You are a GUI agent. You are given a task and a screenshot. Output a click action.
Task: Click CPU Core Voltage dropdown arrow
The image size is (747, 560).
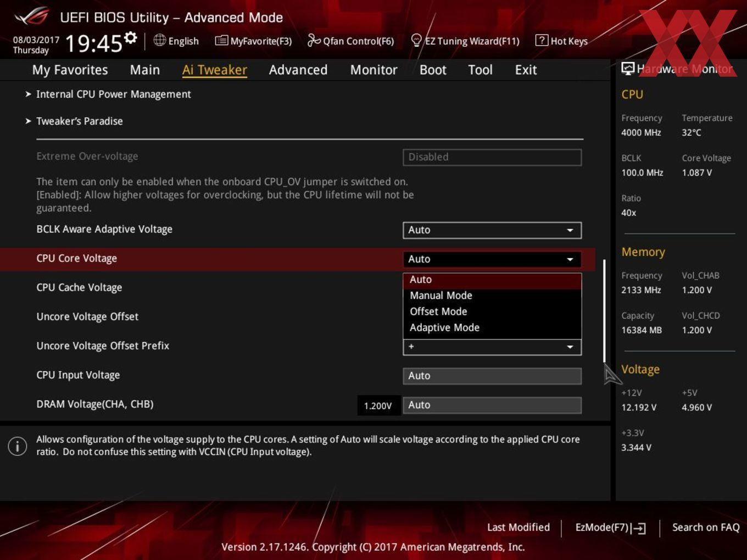(x=570, y=259)
